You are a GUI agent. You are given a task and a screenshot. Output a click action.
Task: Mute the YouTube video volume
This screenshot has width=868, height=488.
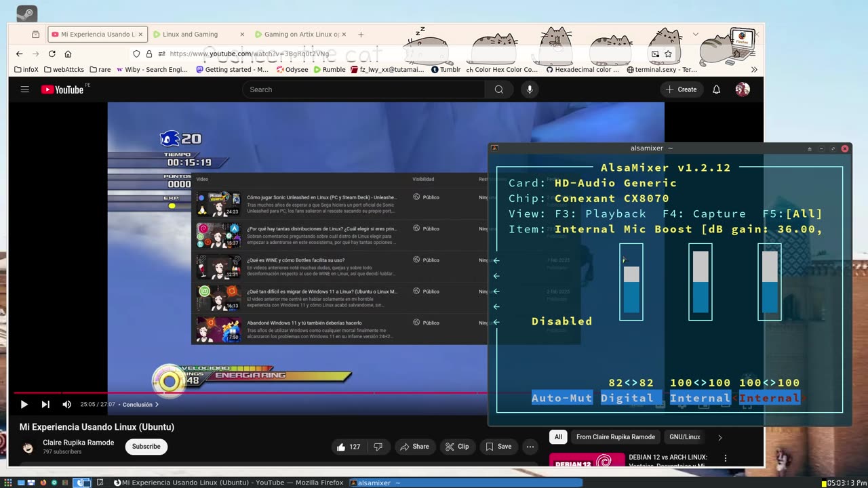point(66,405)
